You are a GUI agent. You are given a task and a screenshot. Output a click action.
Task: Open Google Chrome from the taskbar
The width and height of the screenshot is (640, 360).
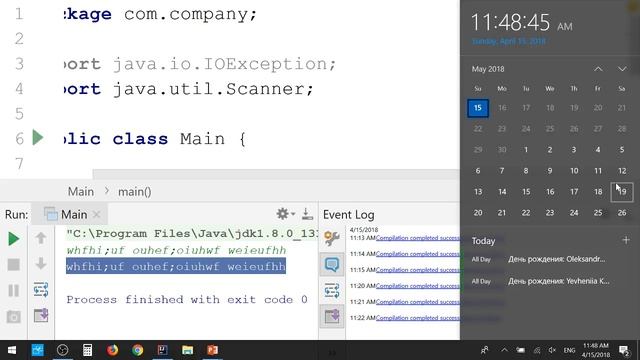click(x=138, y=350)
